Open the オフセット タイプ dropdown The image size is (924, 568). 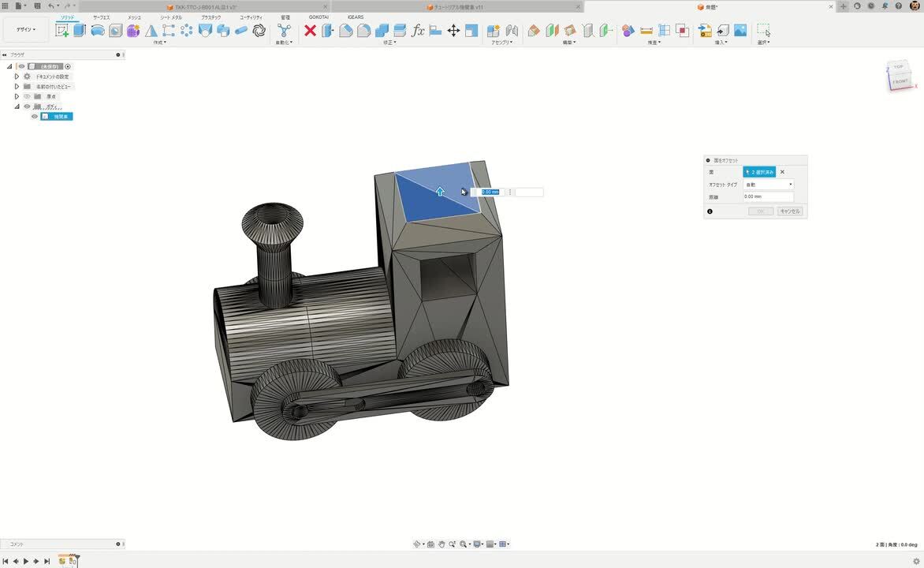tap(769, 185)
